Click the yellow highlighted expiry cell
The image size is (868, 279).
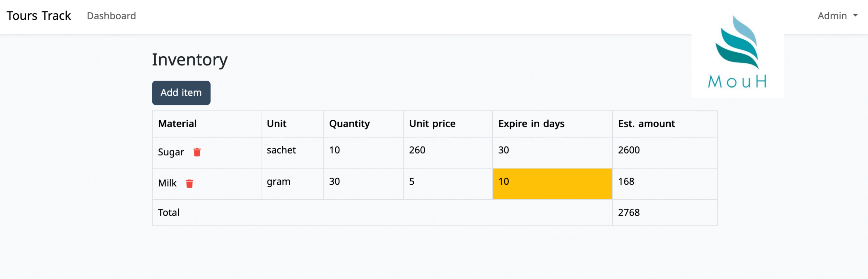pyautogui.click(x=552, y=183)
